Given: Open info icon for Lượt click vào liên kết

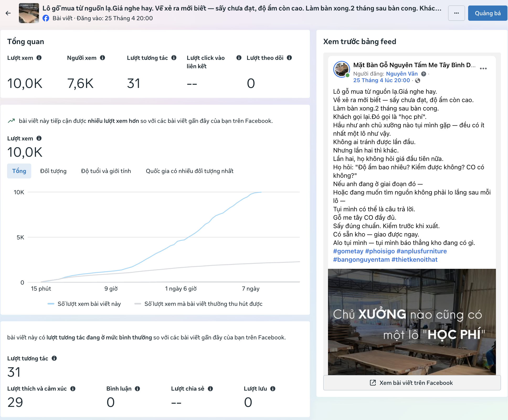Looking at the screenshot, I should click(239, 58).
